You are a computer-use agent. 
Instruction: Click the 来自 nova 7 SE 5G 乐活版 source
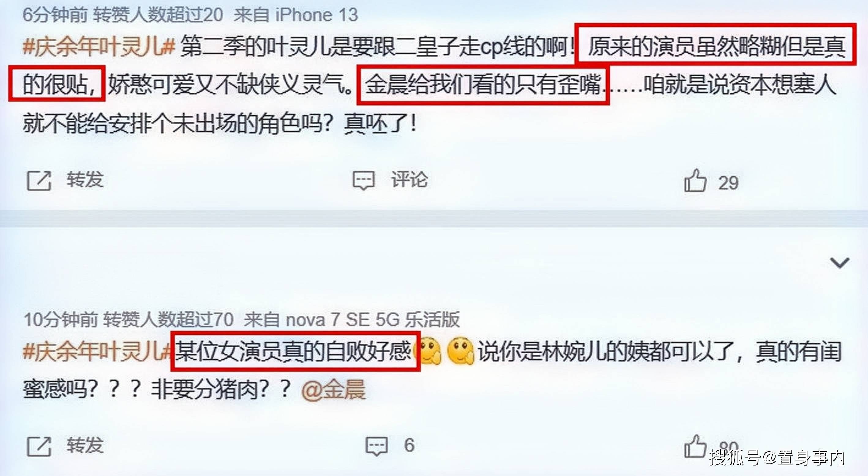352,319
